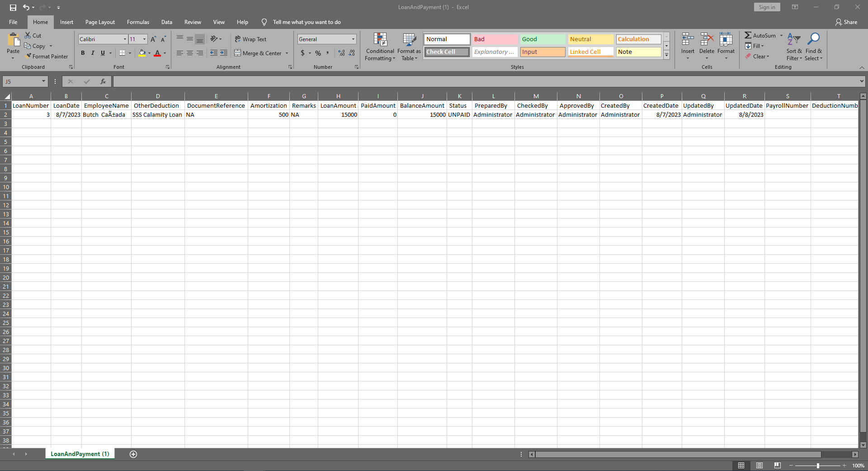Decrease indent in cell
The height and width of the screenshot is (471, 868).
pos(214,53)
